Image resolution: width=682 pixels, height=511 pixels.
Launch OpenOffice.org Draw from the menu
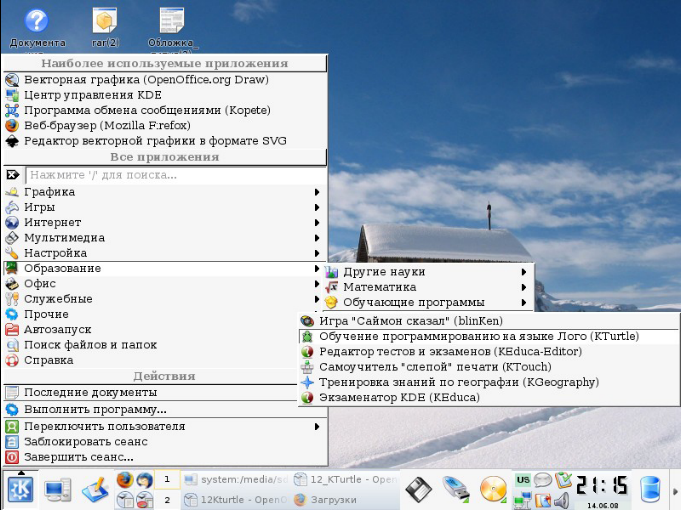(146, 80)
